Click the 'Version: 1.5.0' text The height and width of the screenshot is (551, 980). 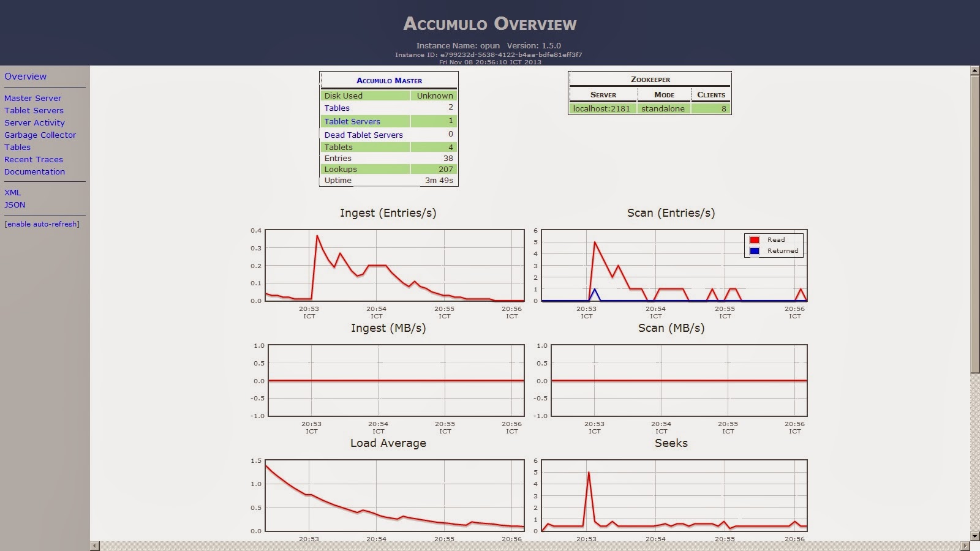(x=533, y=45)
